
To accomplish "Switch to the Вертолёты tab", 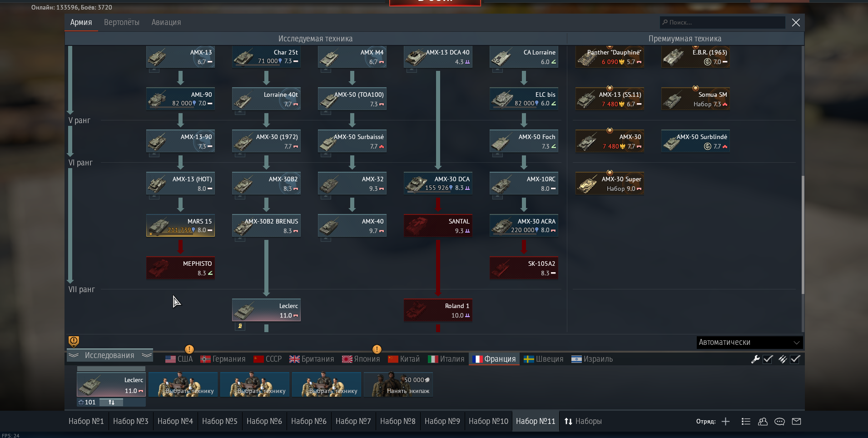I will point(122,22).
